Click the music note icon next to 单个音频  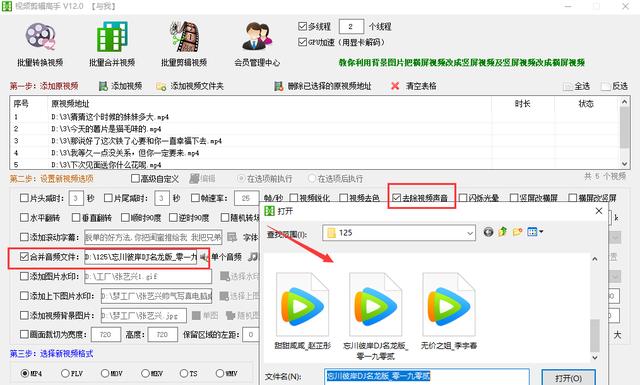pos(253,257)
